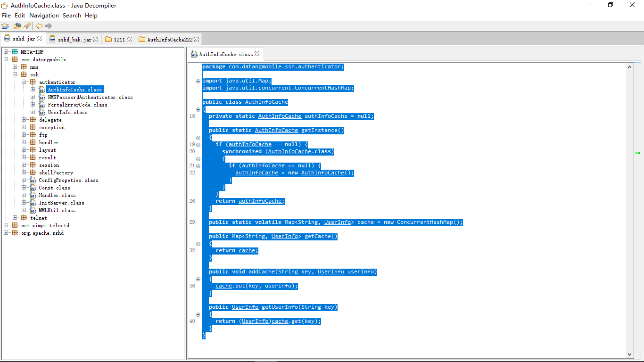Screen dimensions: 644x362
Task: Collapse the ssh package node
Action: (15, 74)
